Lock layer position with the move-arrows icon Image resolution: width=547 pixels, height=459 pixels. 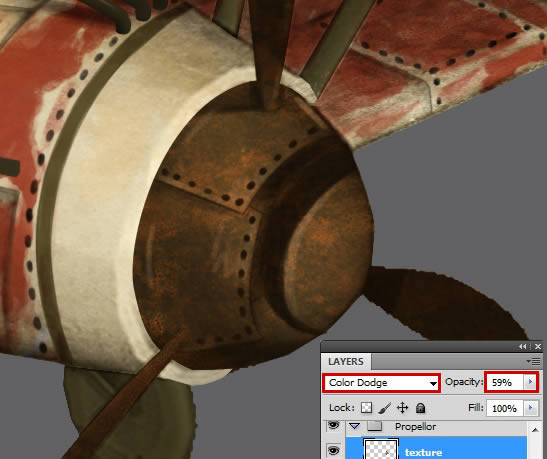(x=403, y=408)
